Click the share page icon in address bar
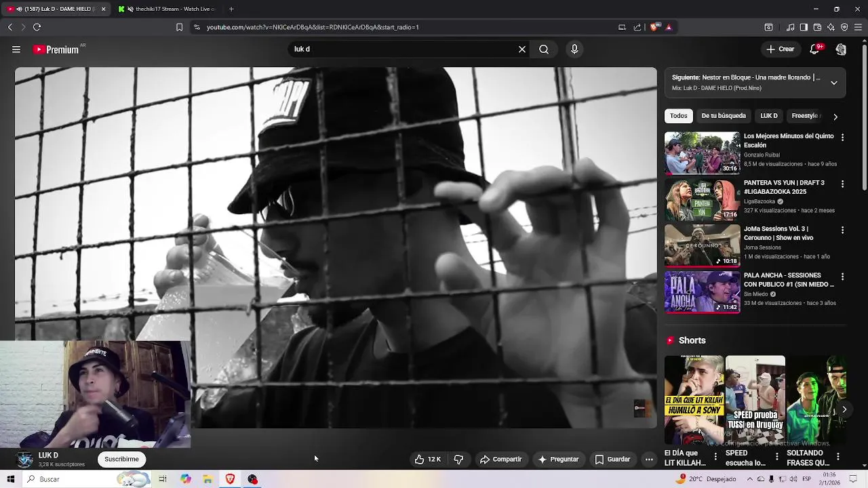 point(637,27)
